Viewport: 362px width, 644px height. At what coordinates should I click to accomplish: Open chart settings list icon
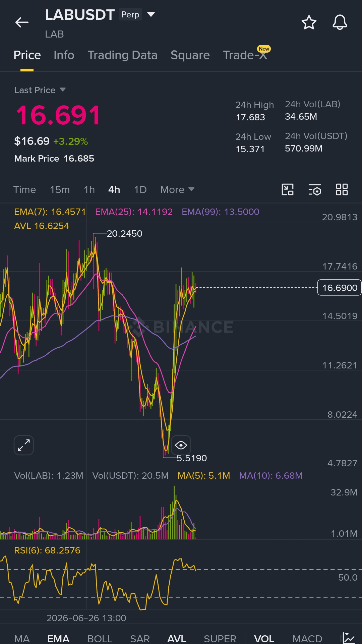coord(315,189)
